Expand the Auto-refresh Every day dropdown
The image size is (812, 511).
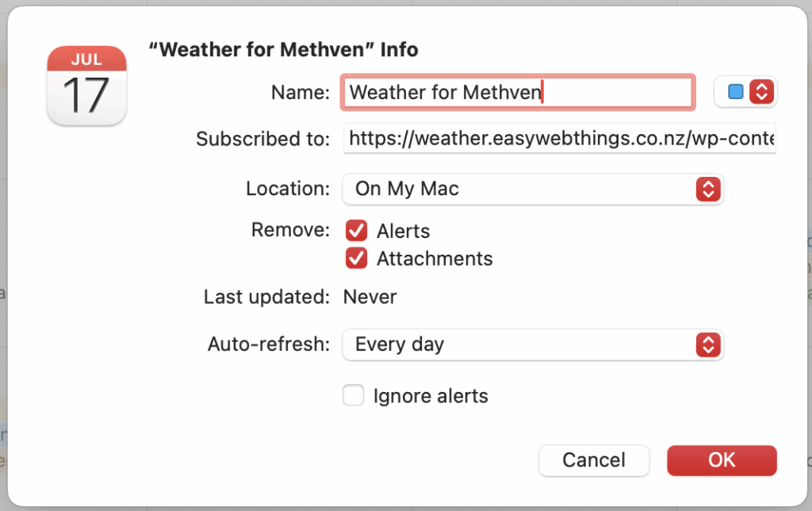(523, 344)
